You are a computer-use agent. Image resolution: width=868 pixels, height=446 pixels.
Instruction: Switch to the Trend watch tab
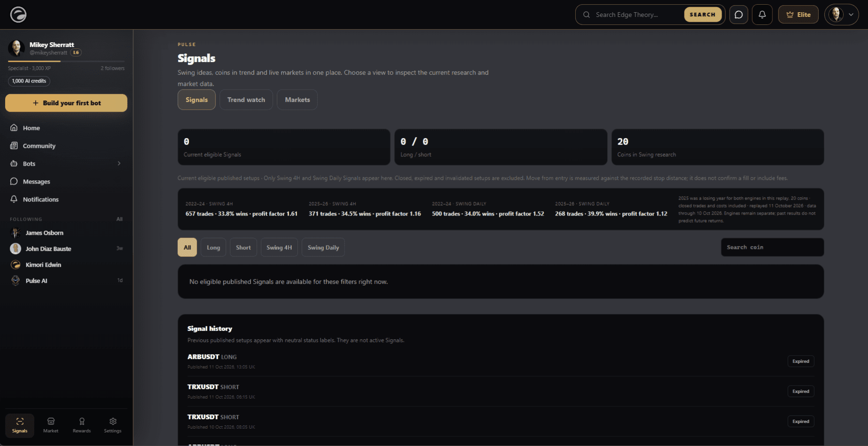point(246,100)
